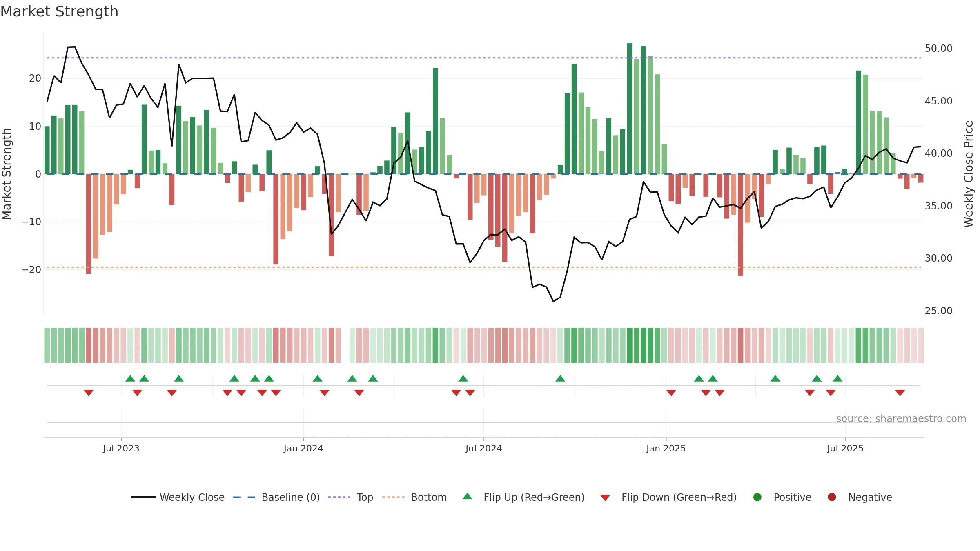Viewport: 980px width, 551px height.
Task: Click the 25.00 price axis label
Action: point(938,311)
